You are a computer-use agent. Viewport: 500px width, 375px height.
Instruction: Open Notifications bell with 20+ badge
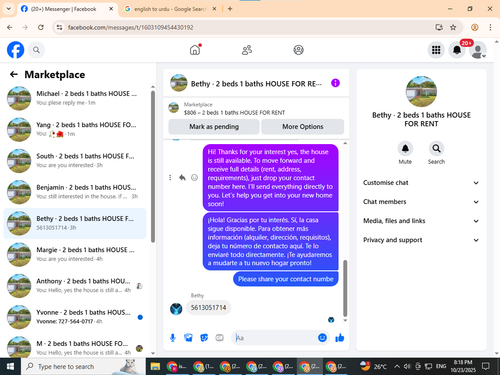(x=457, y=50)
